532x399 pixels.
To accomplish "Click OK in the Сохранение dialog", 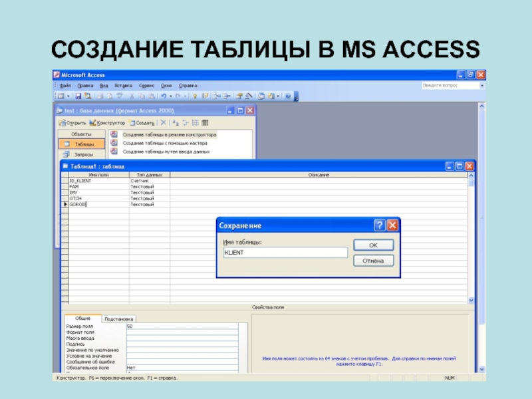I will click(x=374, y=245).
